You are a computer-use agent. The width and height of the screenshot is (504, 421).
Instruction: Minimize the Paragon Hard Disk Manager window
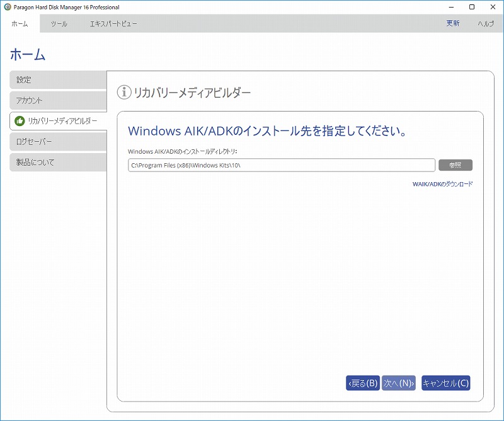(451, 7)
